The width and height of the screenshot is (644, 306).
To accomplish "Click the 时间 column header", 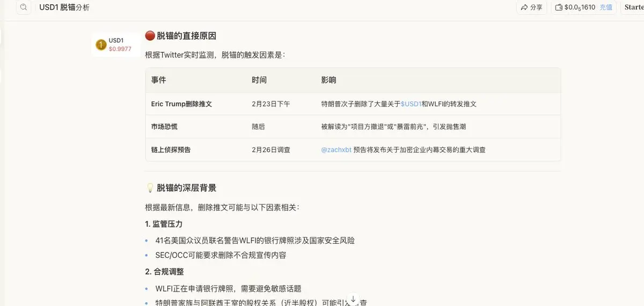I will click(x=259, y=80).
